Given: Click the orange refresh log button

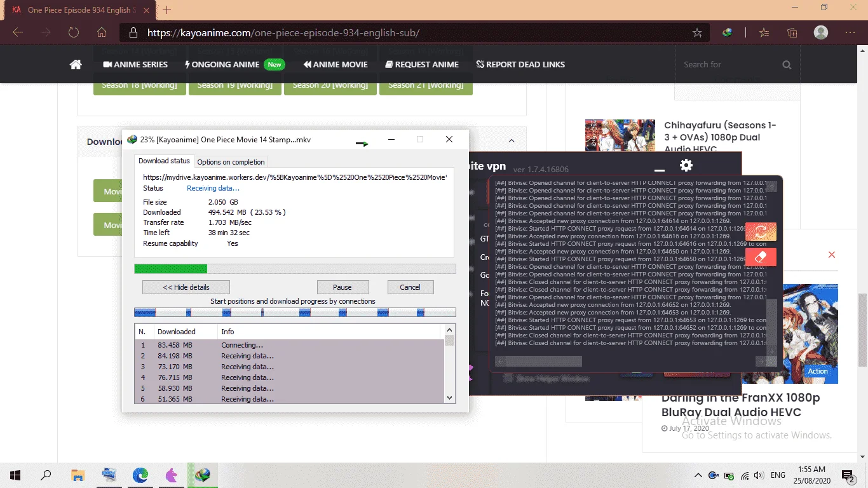Looking at the screenshot, I should (x=760, y=232).
